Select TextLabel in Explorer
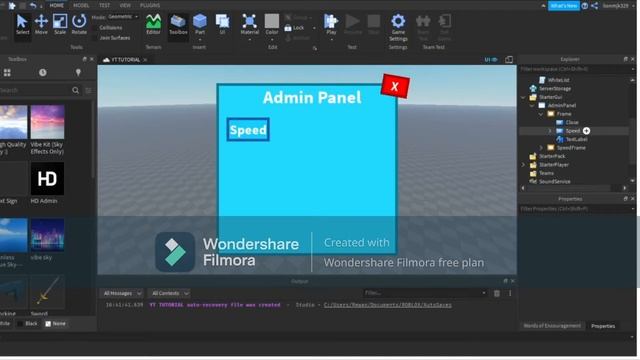The image size is (640, 360). [x=576, y=139]
